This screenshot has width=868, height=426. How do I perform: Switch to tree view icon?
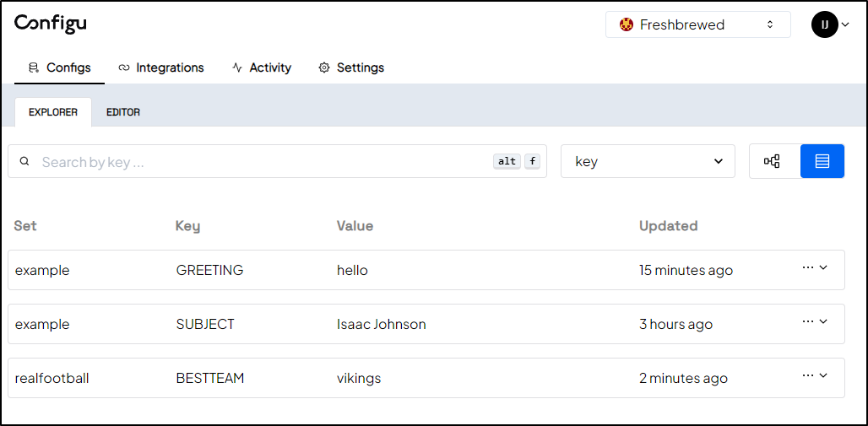tap(773, 162)
